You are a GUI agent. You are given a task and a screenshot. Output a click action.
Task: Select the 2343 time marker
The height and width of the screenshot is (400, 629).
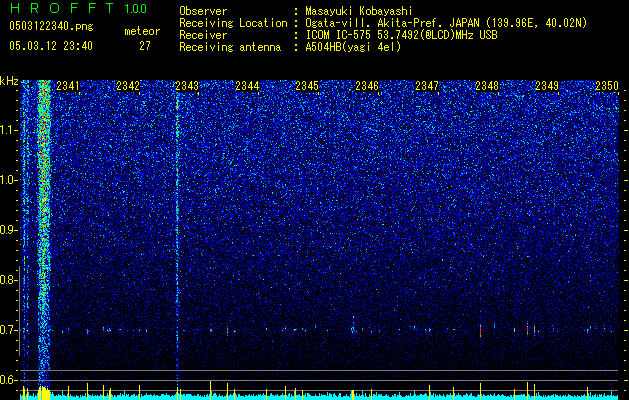[187, 86]
